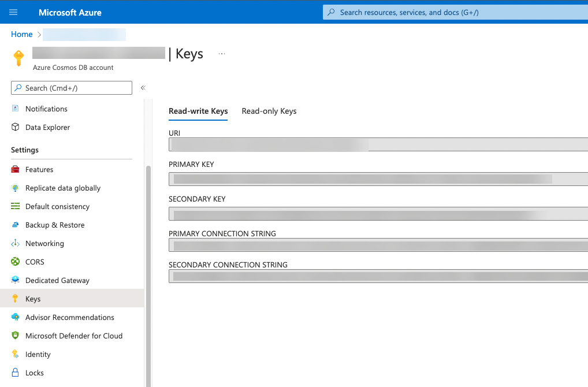Screen dimensions: 588x387
Task: Click the sidebar vertical scrollbar
Action: tap(148, 276)
